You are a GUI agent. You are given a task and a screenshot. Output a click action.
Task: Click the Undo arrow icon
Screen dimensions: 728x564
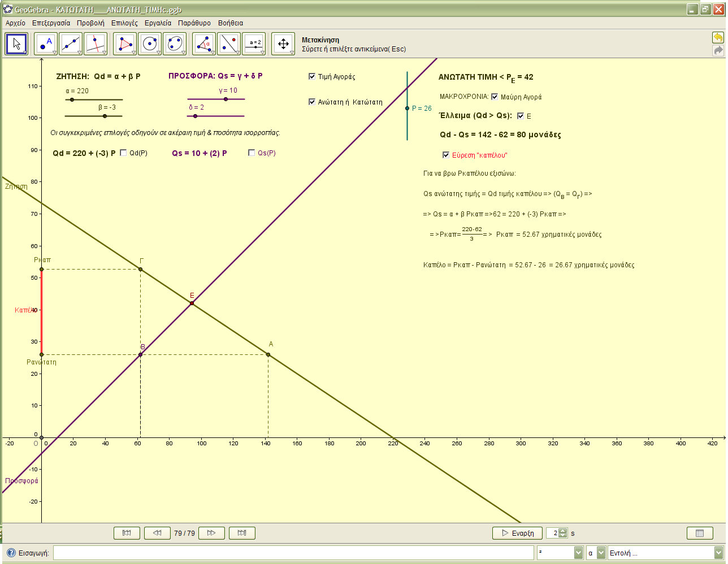pos(718,37)
